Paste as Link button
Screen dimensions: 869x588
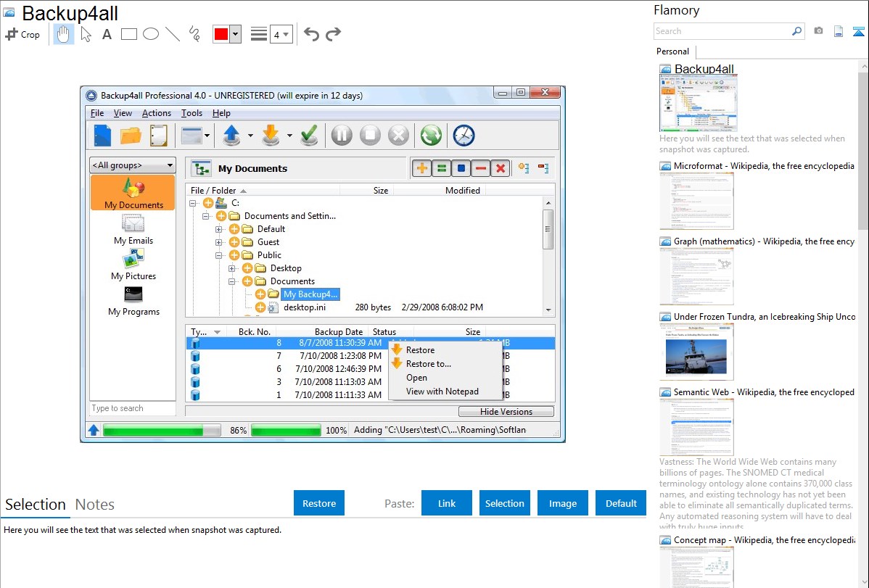click(x=447, y=503)
